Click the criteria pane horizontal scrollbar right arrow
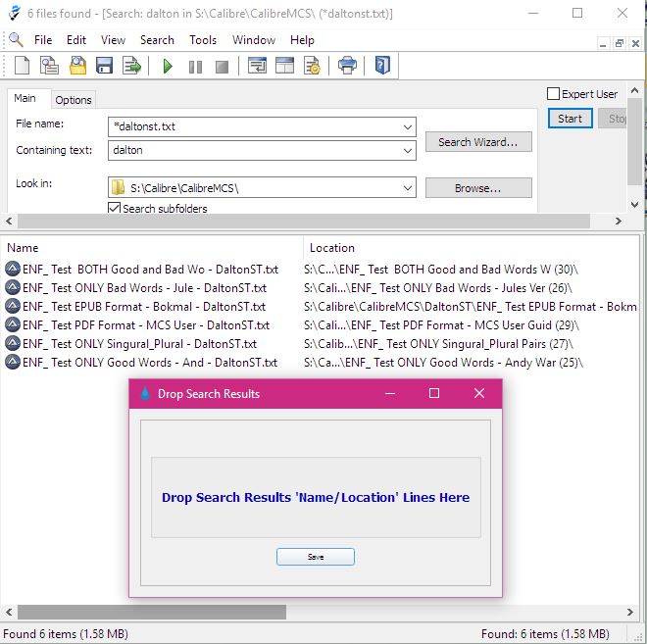This screenshot has height=644, width=647. click(618, 222)
